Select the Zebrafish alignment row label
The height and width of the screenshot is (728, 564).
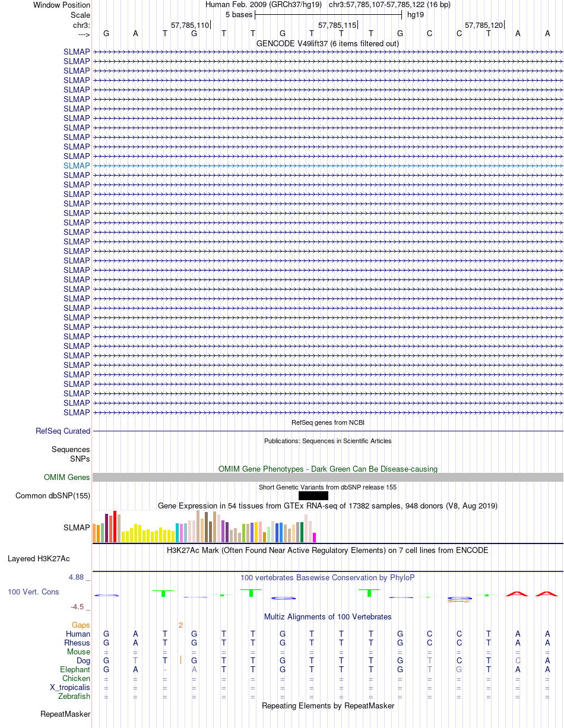(74, 696)
